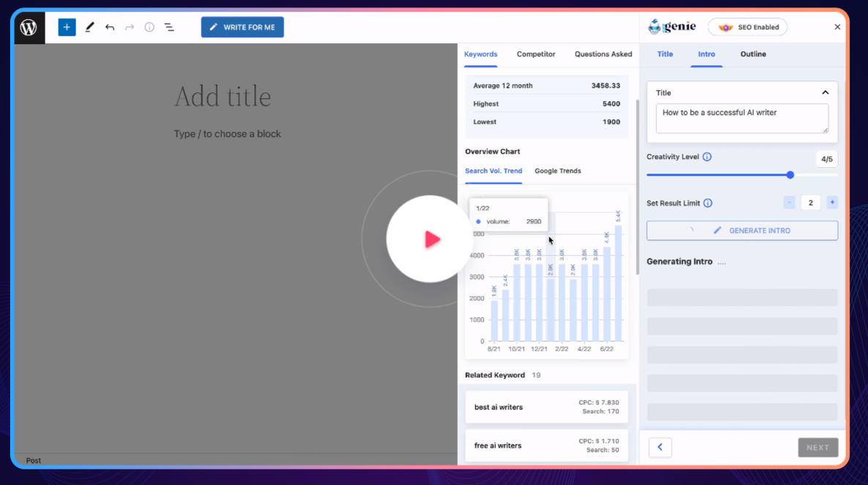Image resolution: width=868 pixels, height=485 pixels.
Task: Open the document overview icon
Action: [169, 27]
